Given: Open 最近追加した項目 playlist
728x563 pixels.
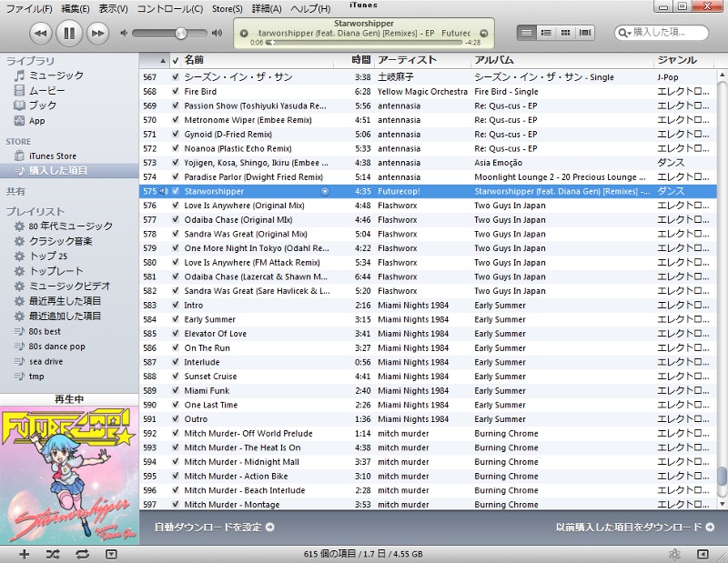Looking at the screenshot, I should [57, 317].
